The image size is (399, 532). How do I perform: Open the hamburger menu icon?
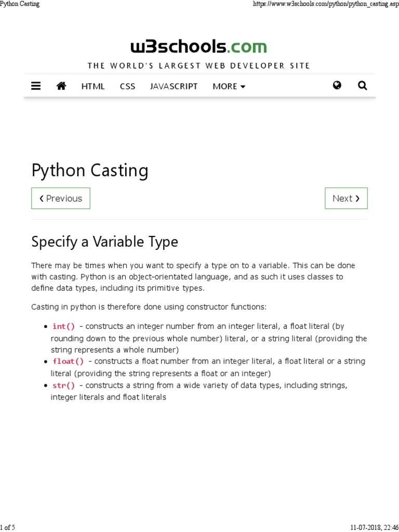point(36,86)
